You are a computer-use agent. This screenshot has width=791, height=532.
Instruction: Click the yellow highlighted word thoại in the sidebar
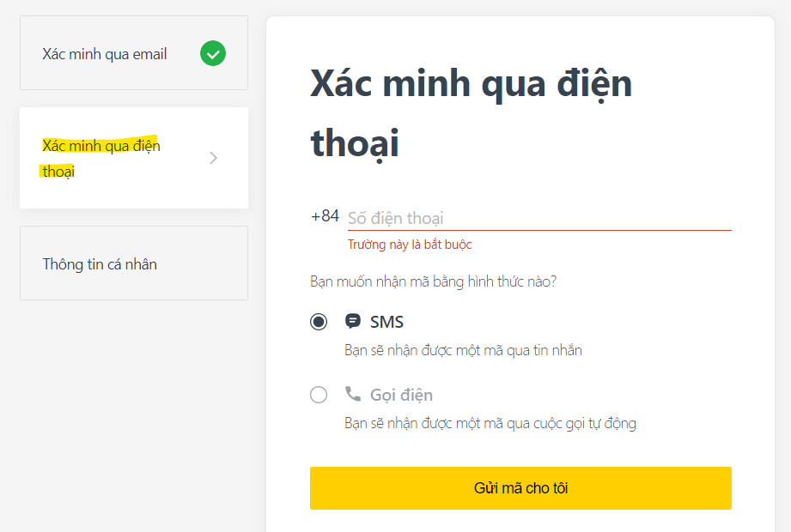click(x=58, y=172)
